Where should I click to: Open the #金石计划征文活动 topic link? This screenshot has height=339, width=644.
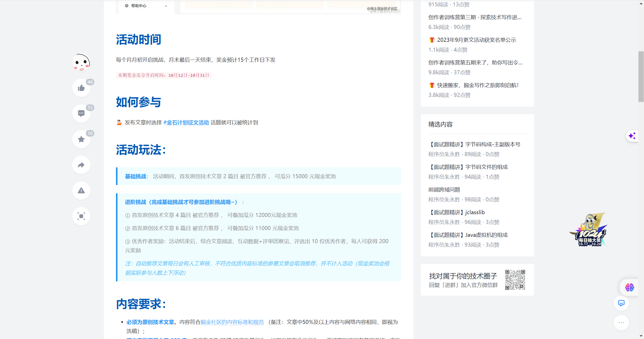pos(186,123)
